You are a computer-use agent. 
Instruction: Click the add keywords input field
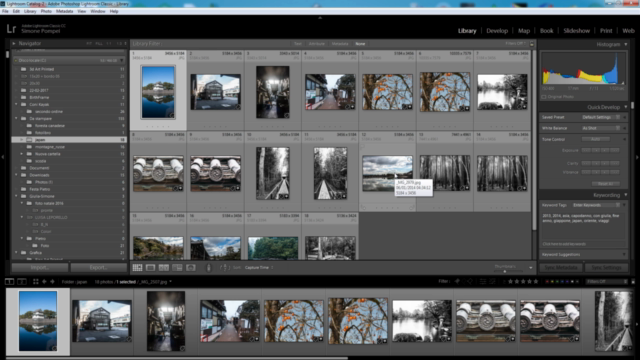[584, 244]
